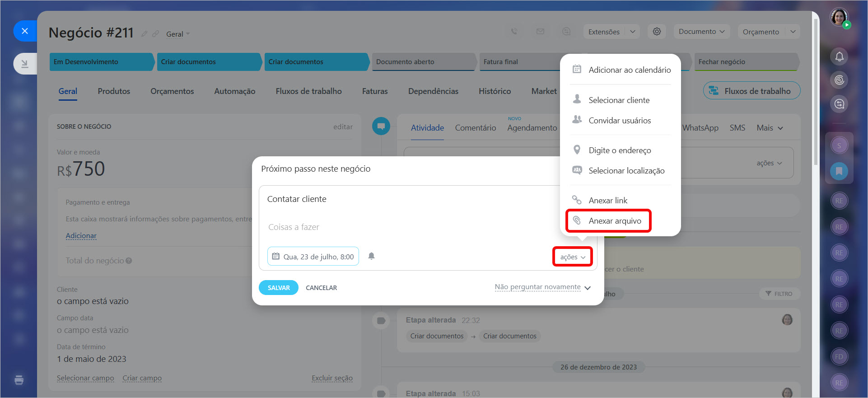Screen dimensions: 868x398
Task: Open the ações dropdown in activity panel
Action: tap(769, 163)
